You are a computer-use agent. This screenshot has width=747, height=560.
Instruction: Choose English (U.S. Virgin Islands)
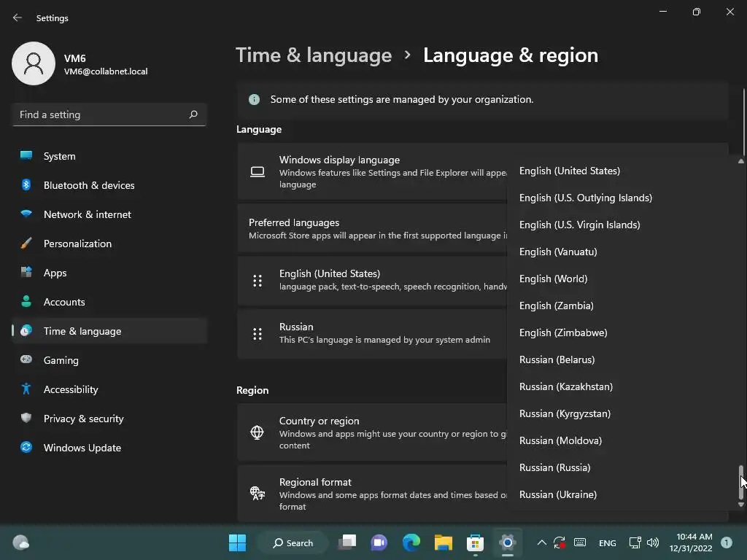[623, 225]
